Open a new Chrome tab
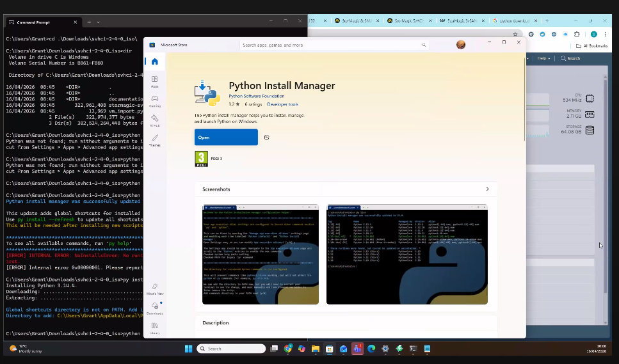Image resolution: width=619 pixels, height=364 pixels. coord(547,20)
